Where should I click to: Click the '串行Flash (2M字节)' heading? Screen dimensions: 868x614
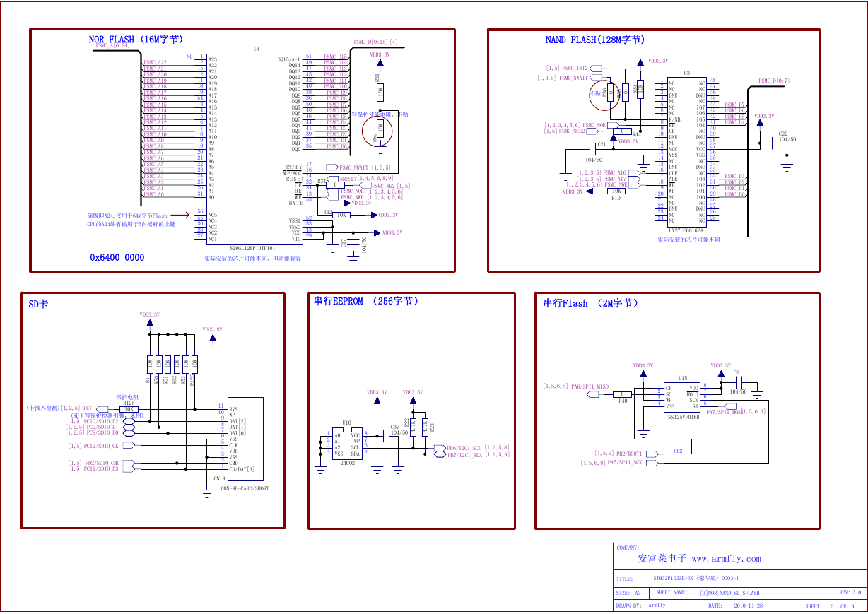click(591, 303)
